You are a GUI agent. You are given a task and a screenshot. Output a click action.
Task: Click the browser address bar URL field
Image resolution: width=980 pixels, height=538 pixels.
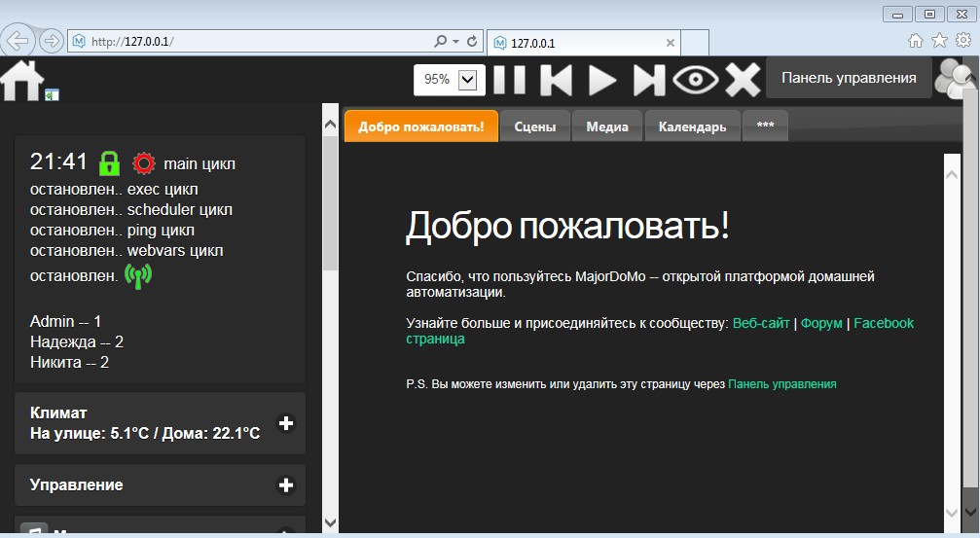coord(253,42)
